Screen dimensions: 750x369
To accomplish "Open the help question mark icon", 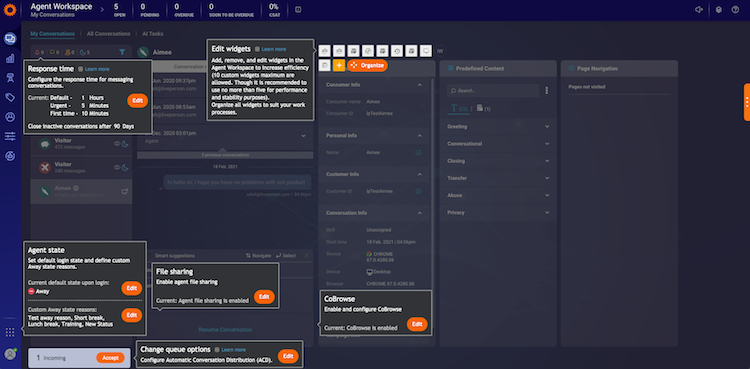I will click(x=735, y=10).
